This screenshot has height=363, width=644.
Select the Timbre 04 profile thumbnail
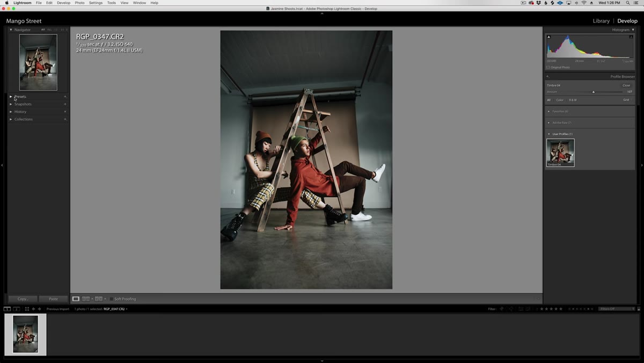coord(560,153)
